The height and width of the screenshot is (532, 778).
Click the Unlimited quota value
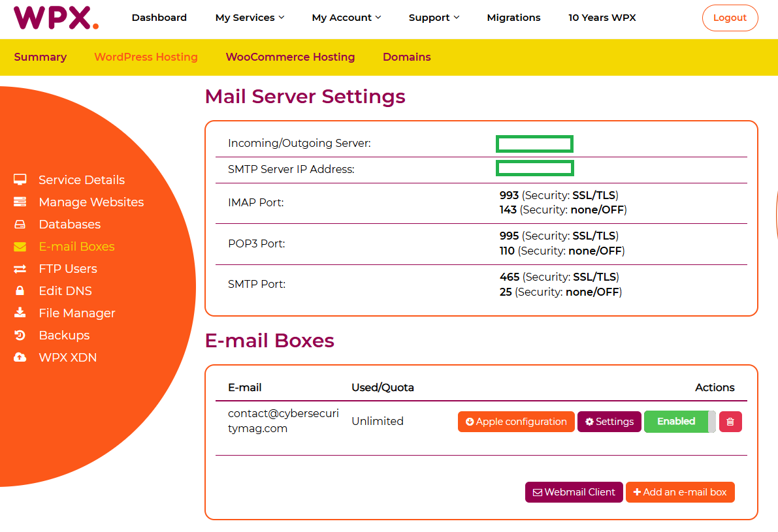coord(378,421)
